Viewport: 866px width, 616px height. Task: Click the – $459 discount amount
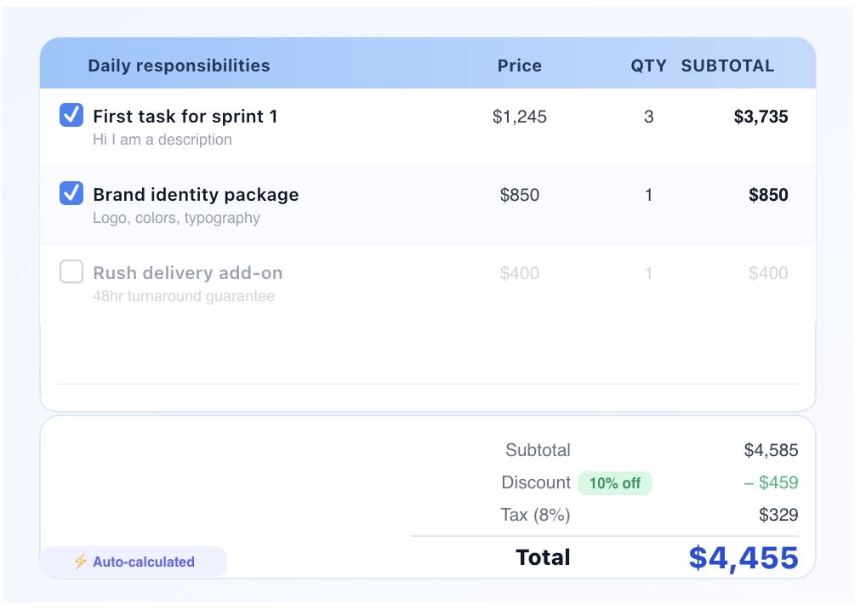coord(771,483)
